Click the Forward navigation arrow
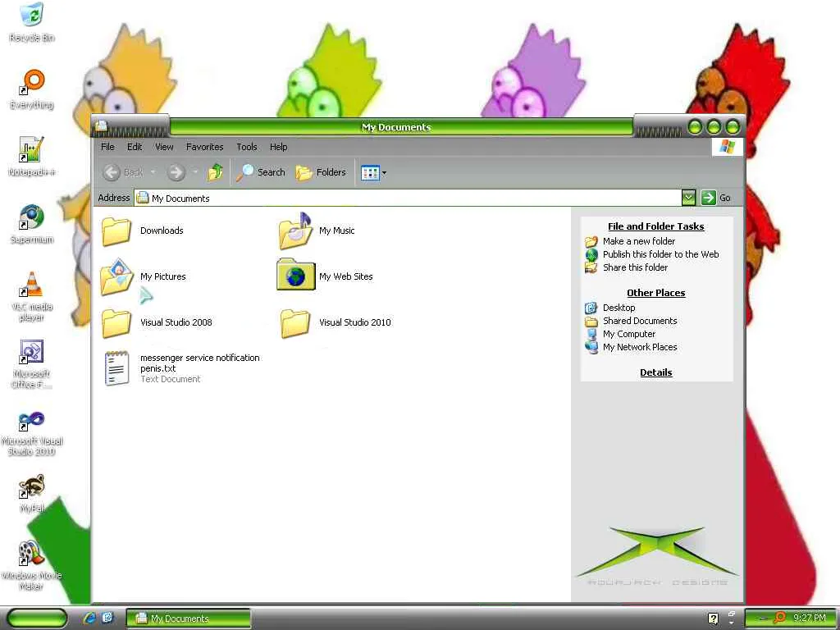This screenshot has height=630, width=840. click(x=176, y=172)
